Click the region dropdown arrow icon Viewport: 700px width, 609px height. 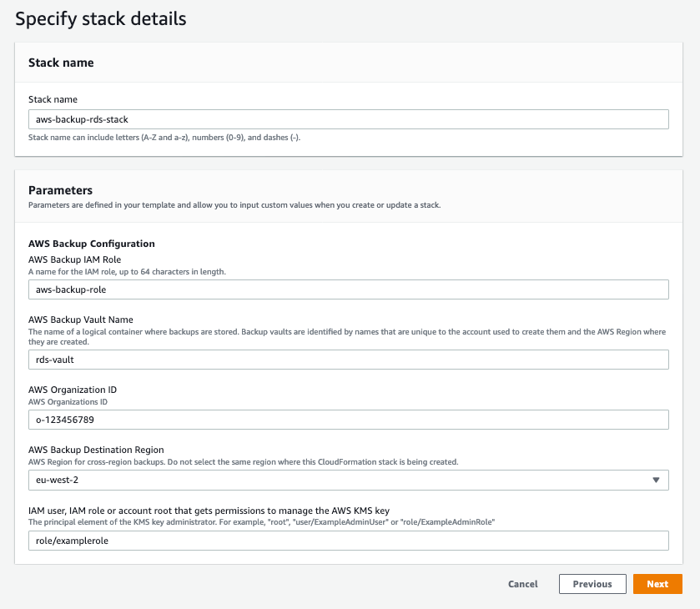click(656, 480)
